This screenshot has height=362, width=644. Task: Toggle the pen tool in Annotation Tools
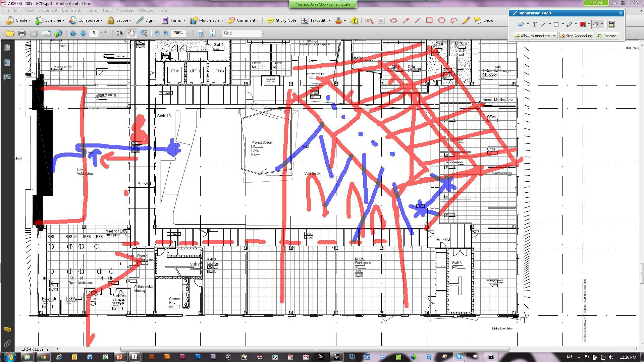click(569, 24)
